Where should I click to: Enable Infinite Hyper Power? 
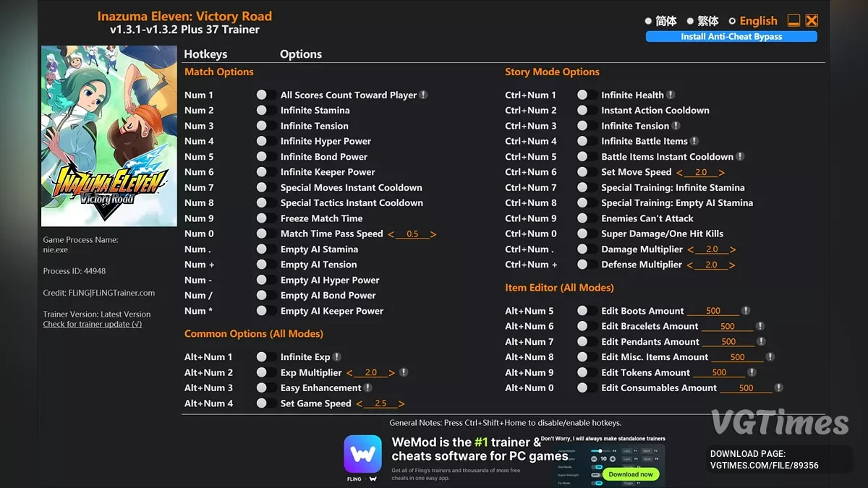(x=265, y=141)
